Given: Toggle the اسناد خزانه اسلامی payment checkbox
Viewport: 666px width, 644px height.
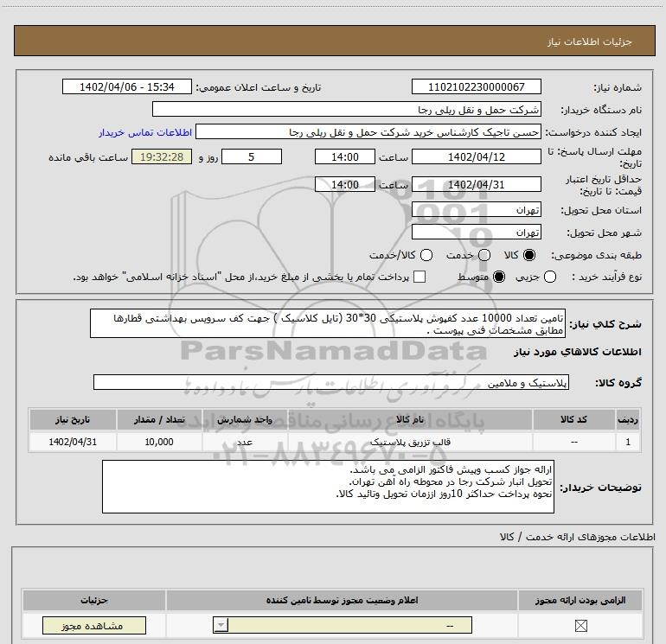Looking at the screenshot, I should pos(419,277).
